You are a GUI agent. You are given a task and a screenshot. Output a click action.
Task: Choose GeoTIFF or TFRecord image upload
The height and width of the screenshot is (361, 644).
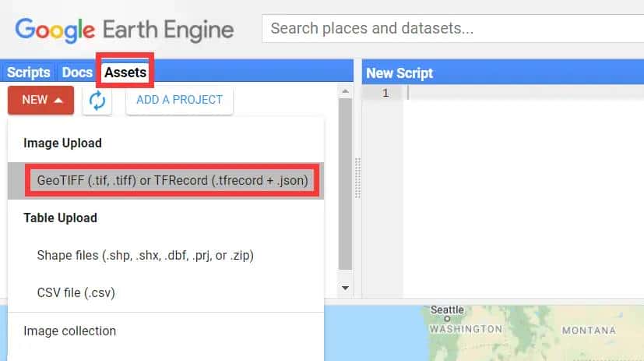166,181
